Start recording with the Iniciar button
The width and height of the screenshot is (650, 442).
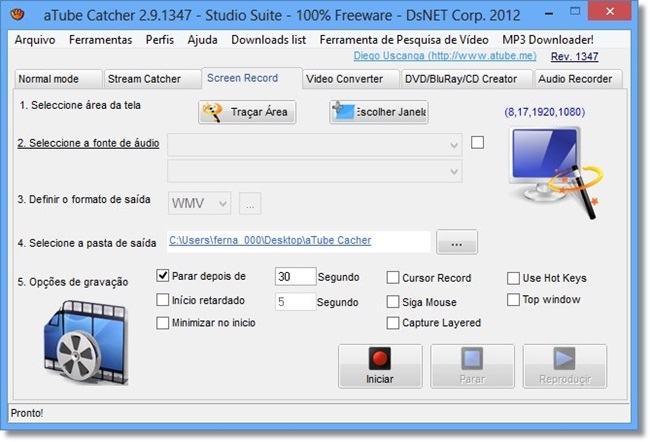pos(380,366)
